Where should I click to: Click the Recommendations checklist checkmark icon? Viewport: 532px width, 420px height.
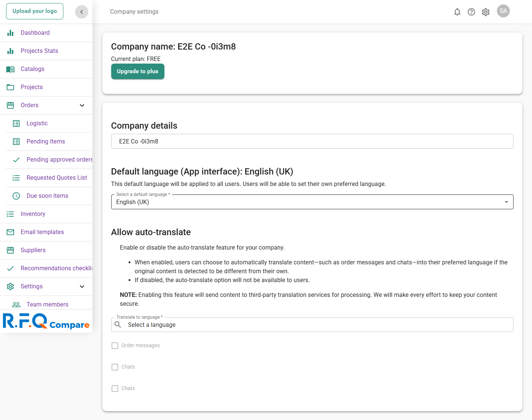coord(10,268)
